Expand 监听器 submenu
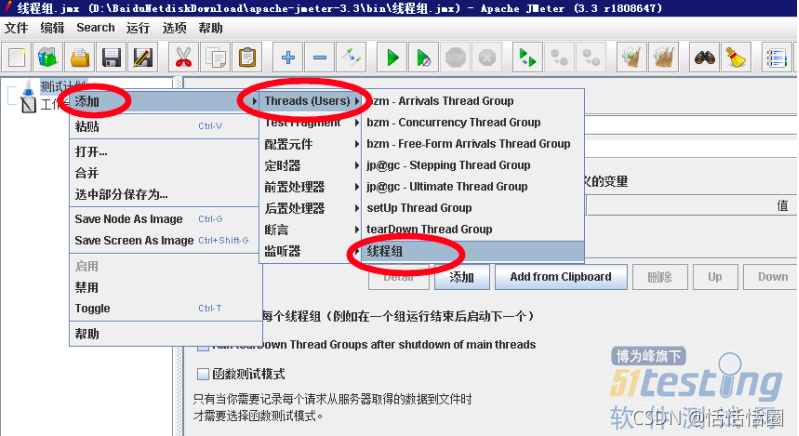Image resolution: width=799 pixels, height=436 pixels. pos(311,251)
